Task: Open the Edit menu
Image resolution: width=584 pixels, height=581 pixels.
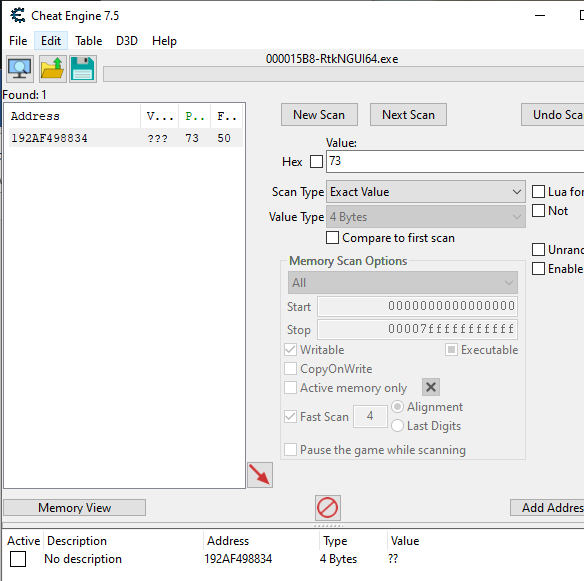Action: [x=51, y=41]
